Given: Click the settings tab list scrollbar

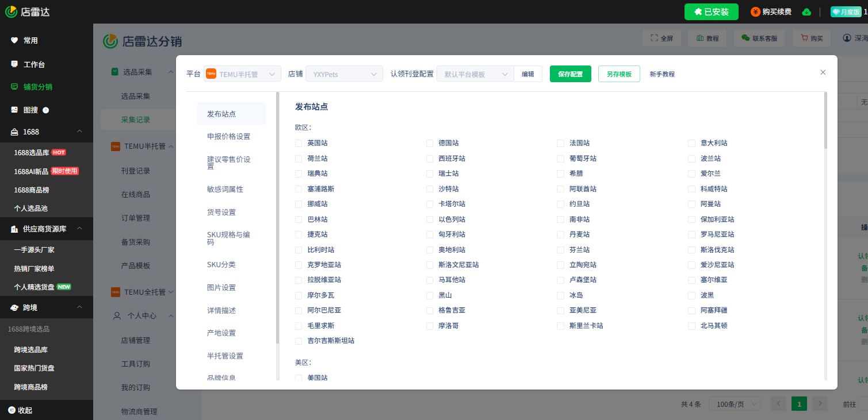Looking at the screenshot, I should (x=278, y=217).
